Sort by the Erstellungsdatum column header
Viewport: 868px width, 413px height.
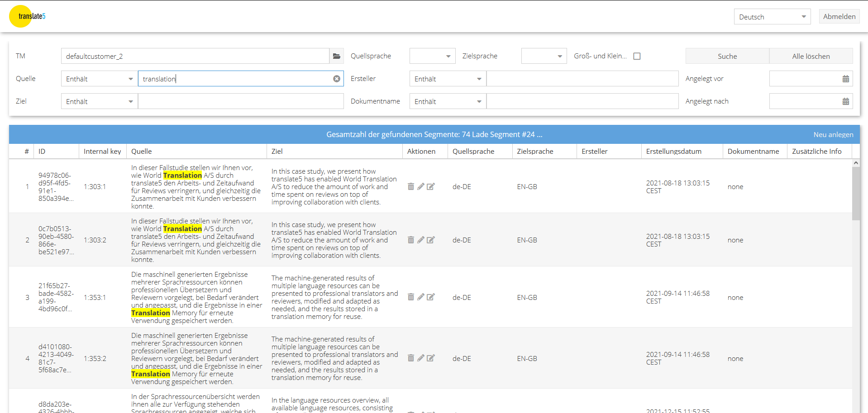(673, 152)
